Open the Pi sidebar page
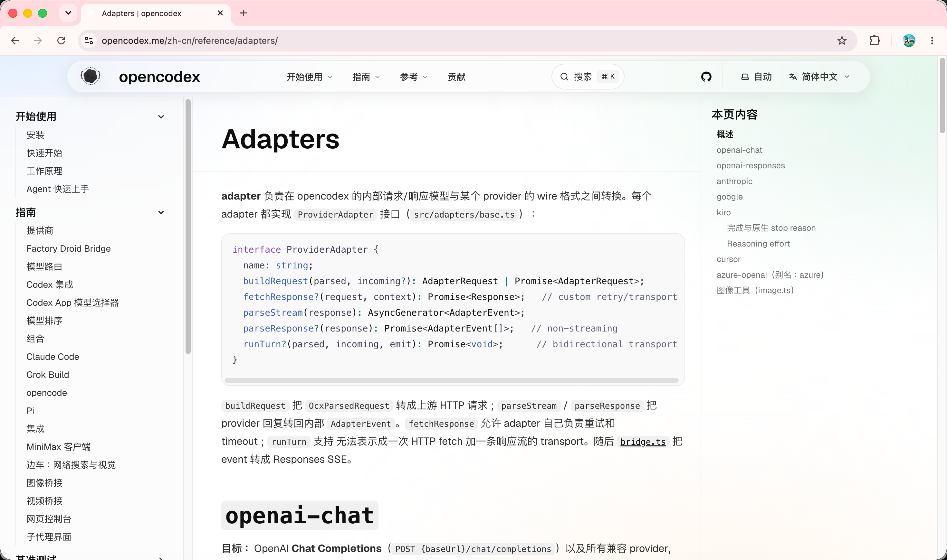 30,411
